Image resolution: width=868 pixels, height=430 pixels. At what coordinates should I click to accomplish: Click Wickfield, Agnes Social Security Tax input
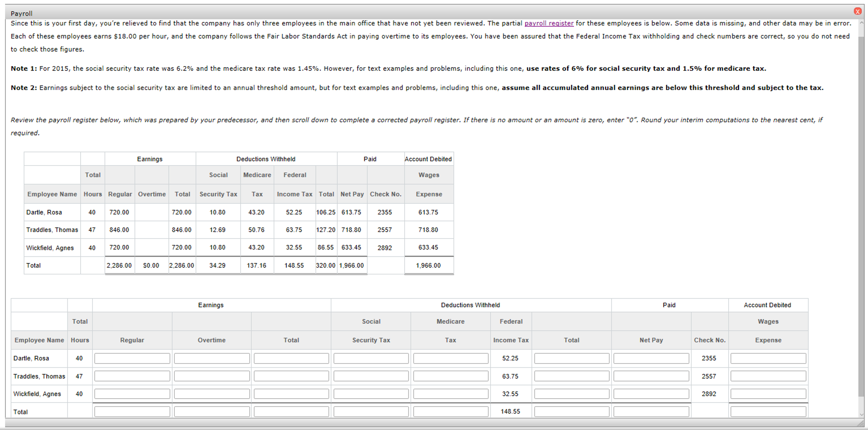click(371, 394)
